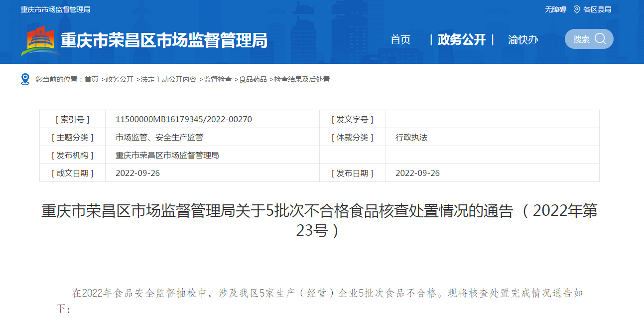Click the search magnifier icon
Screen dimensions: 644x319
pyautogui.click(x=600, y=39)
